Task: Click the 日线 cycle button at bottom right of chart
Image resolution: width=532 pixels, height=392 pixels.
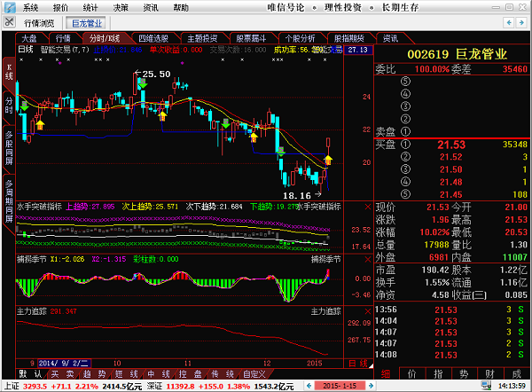Action: (x=358, y=364)
